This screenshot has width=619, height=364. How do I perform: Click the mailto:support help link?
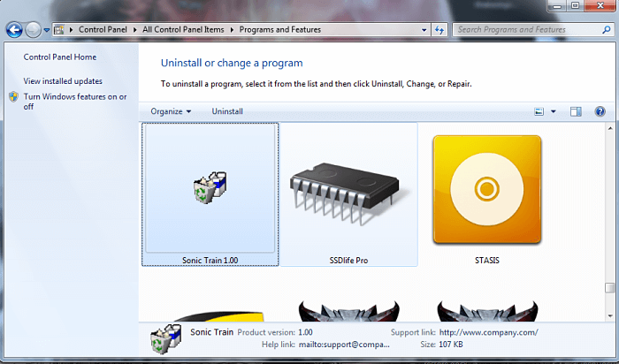click(344, 345)
